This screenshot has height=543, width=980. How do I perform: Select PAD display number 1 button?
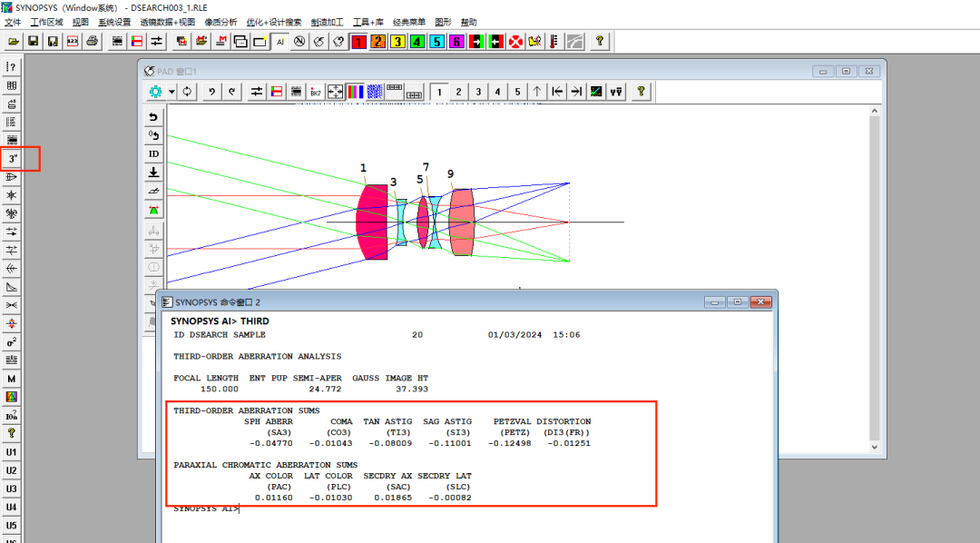click(x=439, y=92)
